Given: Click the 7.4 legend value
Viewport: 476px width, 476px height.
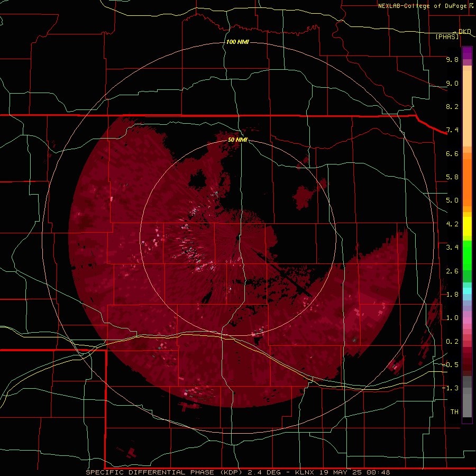Looking at the screenshot, I should [x=452, y=130].
